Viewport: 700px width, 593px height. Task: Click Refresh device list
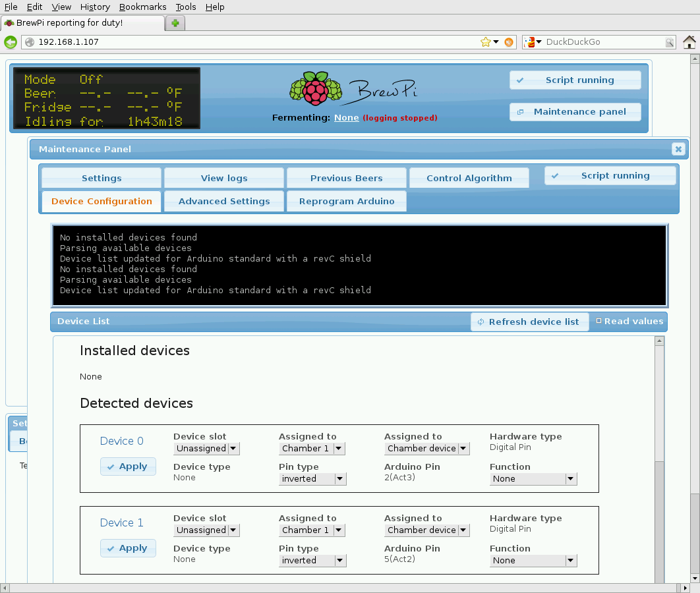529,322
